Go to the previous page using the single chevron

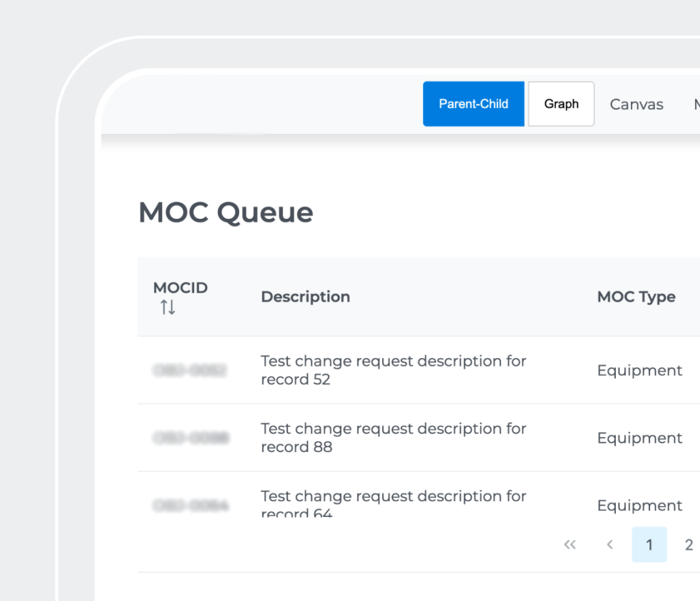point(610,544)
